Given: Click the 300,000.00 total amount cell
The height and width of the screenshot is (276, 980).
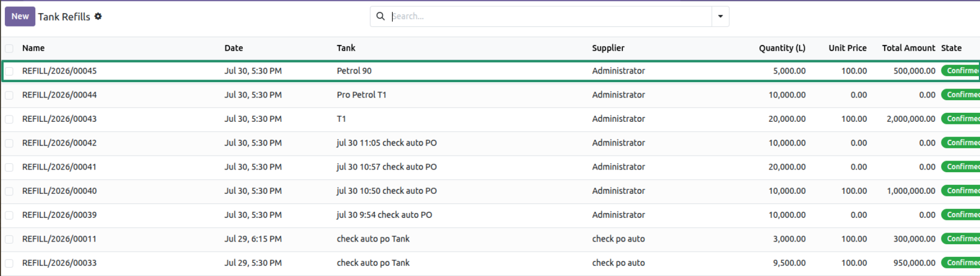Looking at the screenshot, I should pos(914,239).
